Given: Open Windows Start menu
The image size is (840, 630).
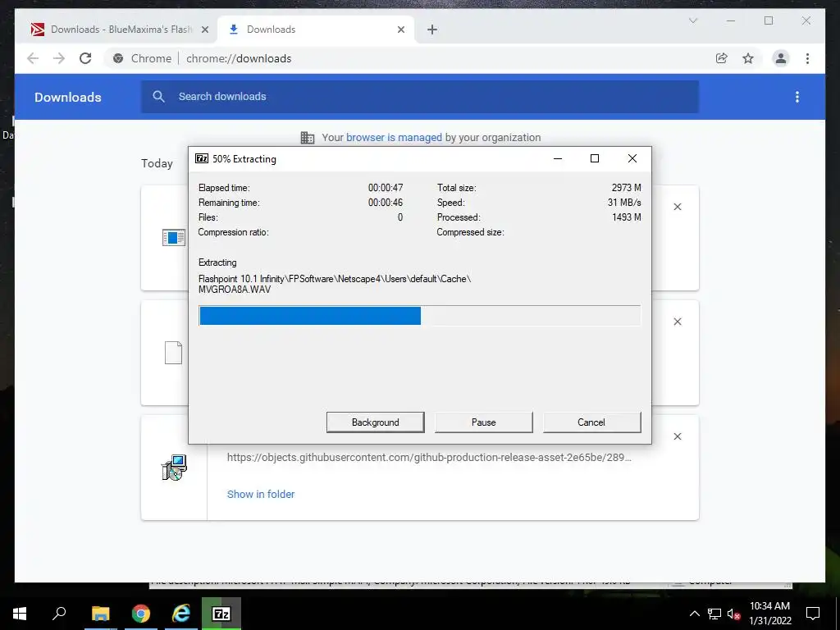Looking at the screenshot, I should (20, 614).
